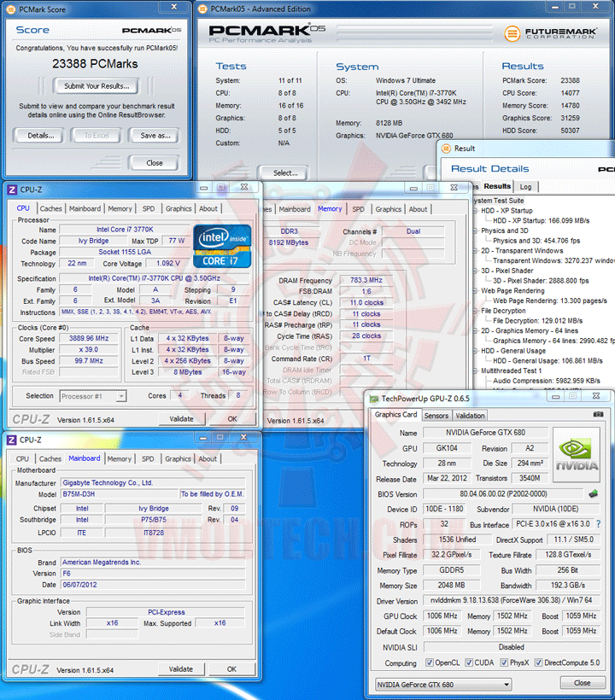Select Audio Compression result row
This screenshot has width=615, height=700.
tap(546, 381)
